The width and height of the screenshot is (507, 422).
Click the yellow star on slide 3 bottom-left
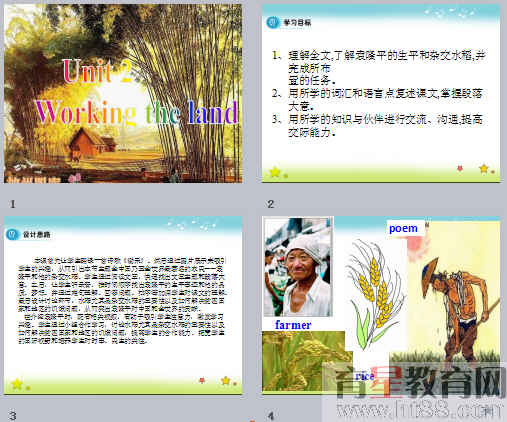17,384
